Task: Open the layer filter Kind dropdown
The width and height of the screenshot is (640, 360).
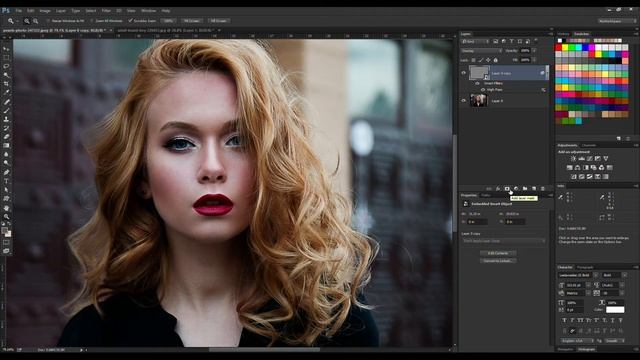Action: (x=475, y=41)
